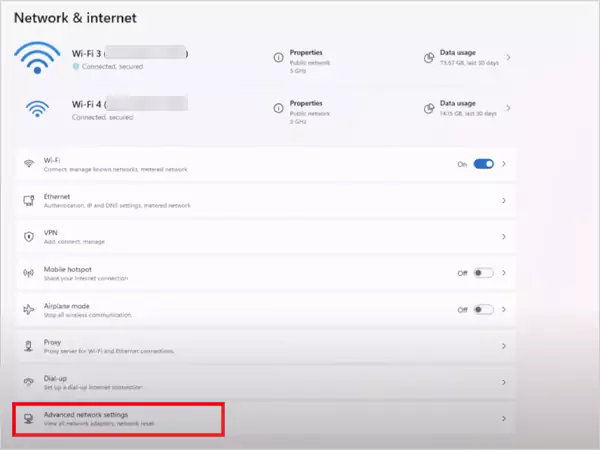Click the Wi-Fi 4 network name
600x450 pixels.
coord(130,104)
